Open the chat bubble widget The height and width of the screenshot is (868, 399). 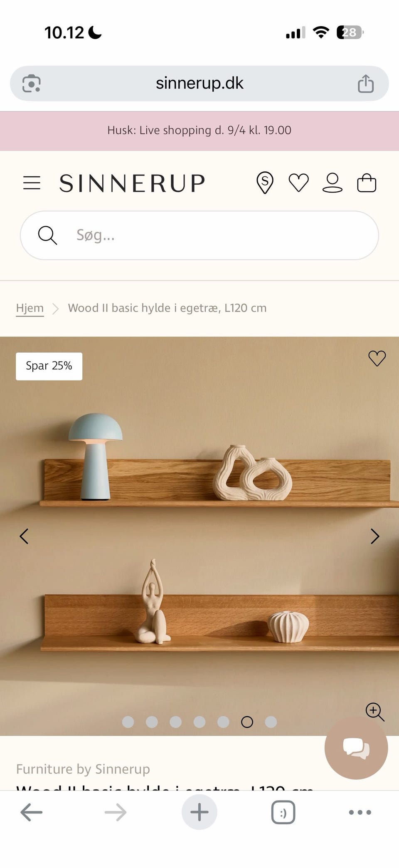[x=356, y=747]
